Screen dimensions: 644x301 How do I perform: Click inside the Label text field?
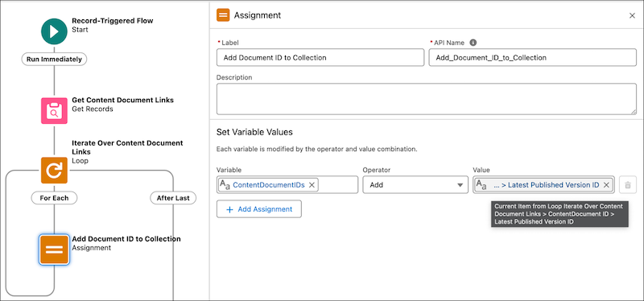[x=320, y=57]
